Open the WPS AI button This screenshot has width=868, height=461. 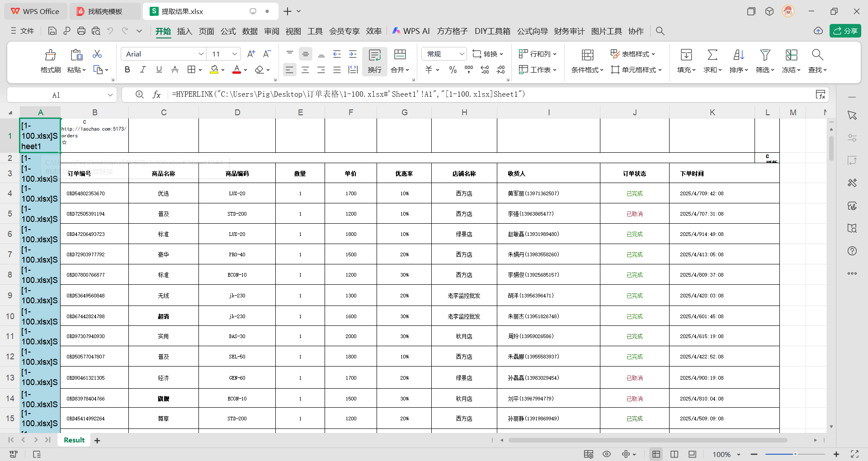tap(411, 31)
